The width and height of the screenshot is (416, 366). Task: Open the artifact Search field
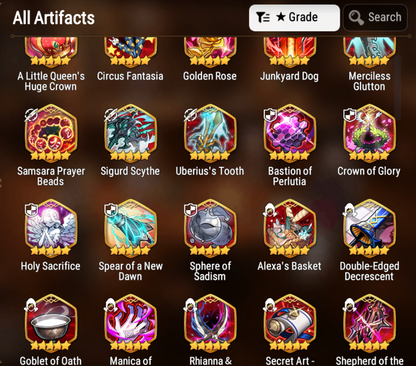coord(375,18)
